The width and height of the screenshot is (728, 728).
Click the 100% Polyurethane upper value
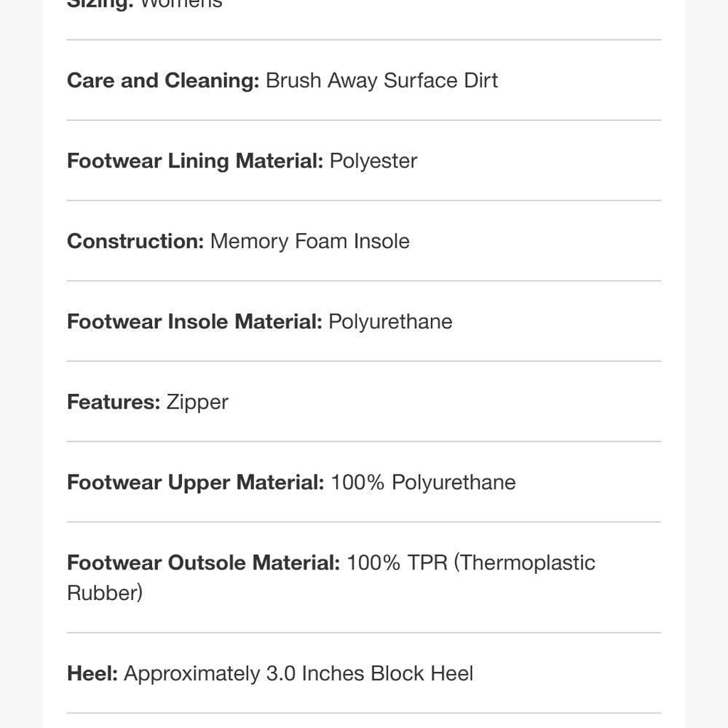423,483
